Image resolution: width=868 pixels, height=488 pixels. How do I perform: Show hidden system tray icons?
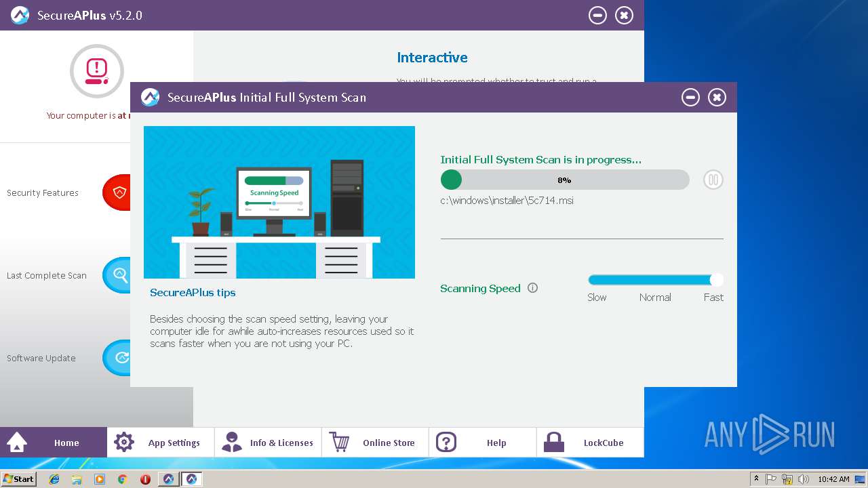[x=756, y=479]
